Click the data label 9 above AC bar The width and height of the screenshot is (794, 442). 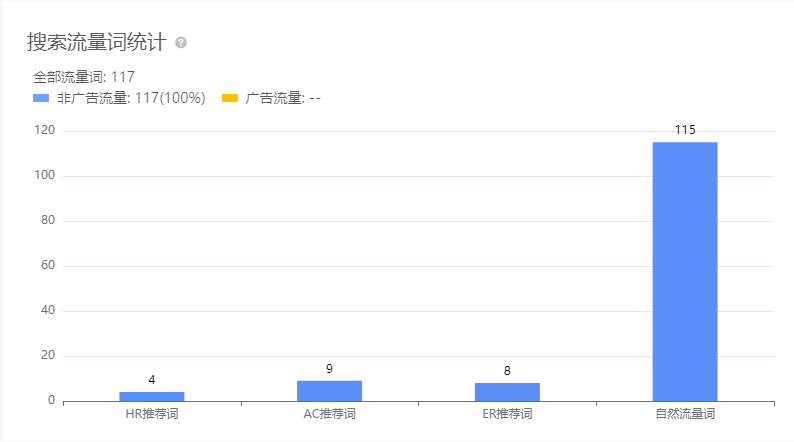click(329, 369)
